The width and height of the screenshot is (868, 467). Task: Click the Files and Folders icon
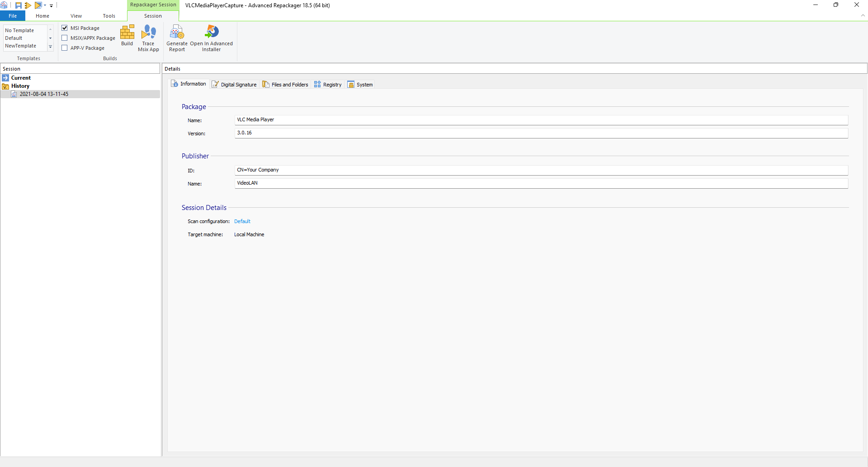click(x=266, y=85)
